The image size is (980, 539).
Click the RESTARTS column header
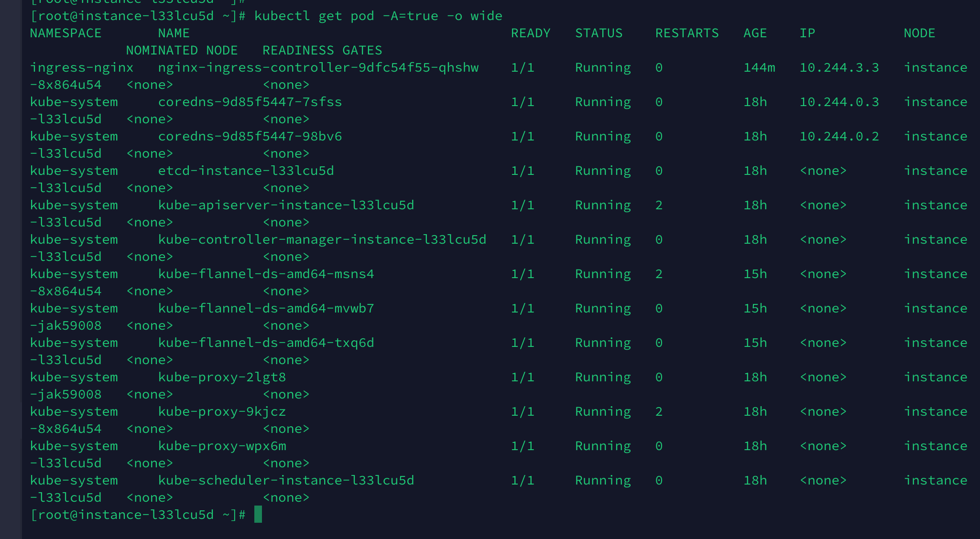point(686,33)
